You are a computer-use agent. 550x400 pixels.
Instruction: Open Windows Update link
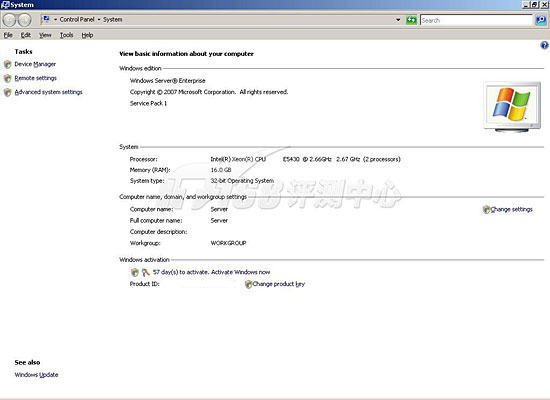pyautogui.click(x=36, y=375)
